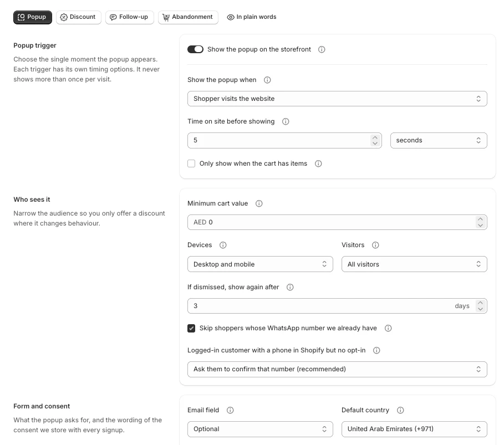Open the Popup tab
504x445 pixels.
click(33, 17)
